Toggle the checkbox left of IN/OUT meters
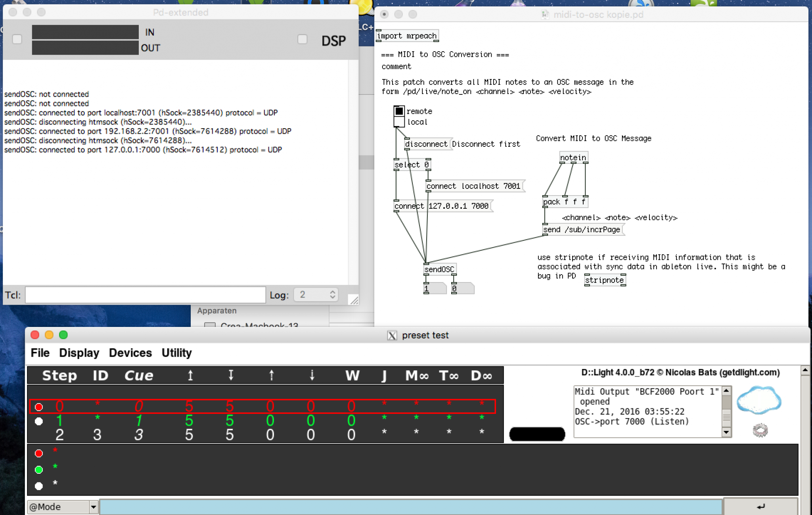Viewport: 812px width, 515px height. click(17, 39)
